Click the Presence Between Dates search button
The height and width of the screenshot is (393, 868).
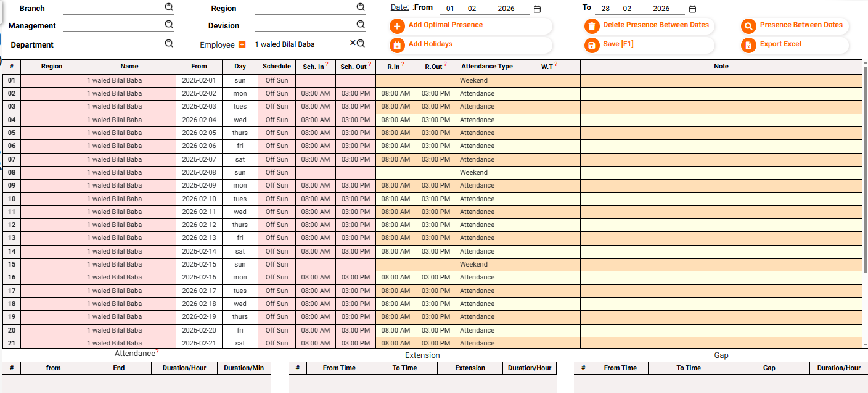tap(801, 25)
